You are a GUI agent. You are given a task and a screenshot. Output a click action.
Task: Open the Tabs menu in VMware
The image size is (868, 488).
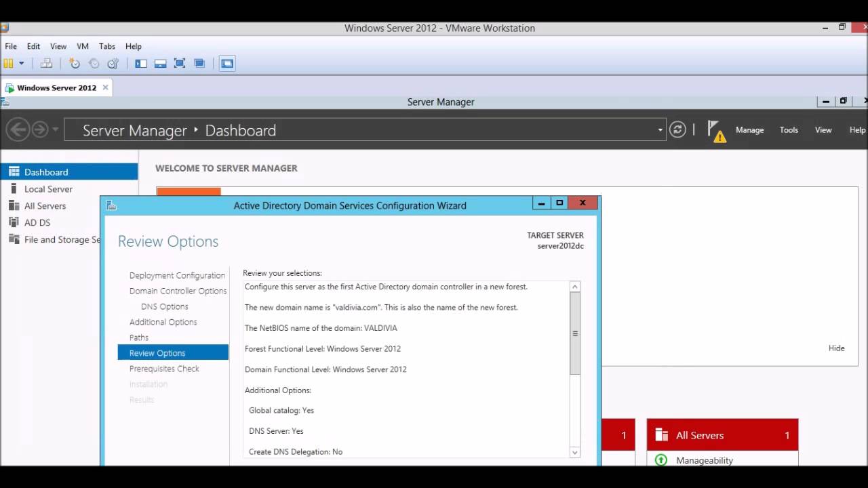(107, 46)
